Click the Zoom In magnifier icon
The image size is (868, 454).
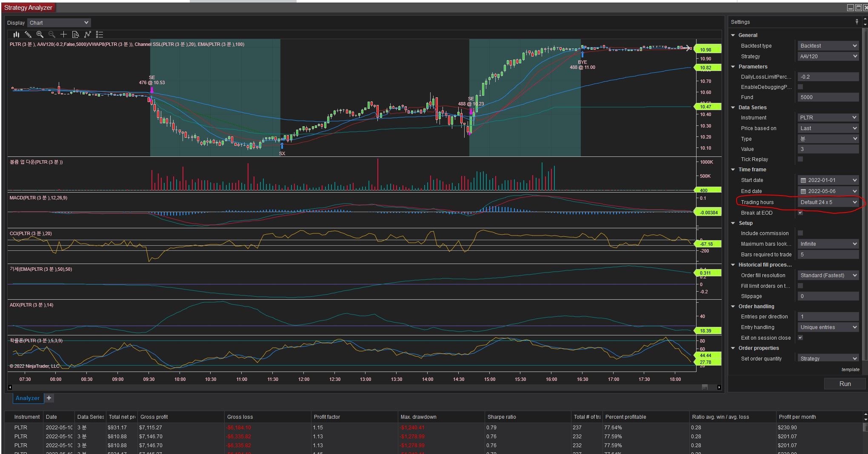pos(40,34)
